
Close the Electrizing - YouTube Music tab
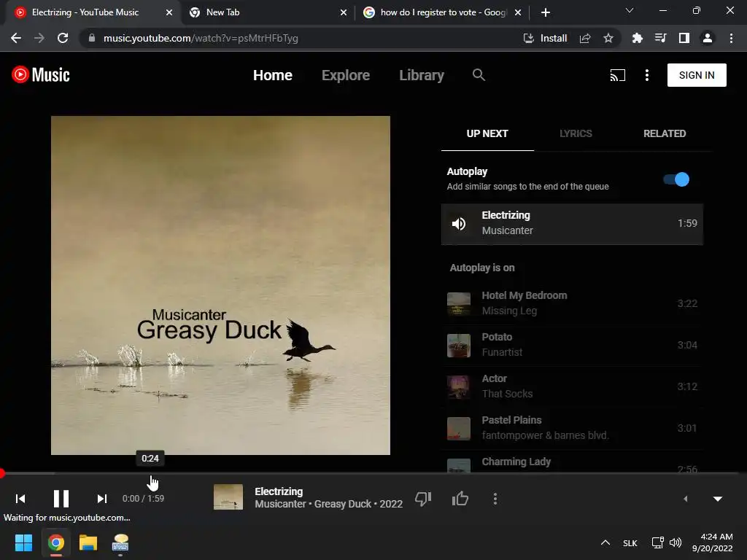tap(169, 12)
